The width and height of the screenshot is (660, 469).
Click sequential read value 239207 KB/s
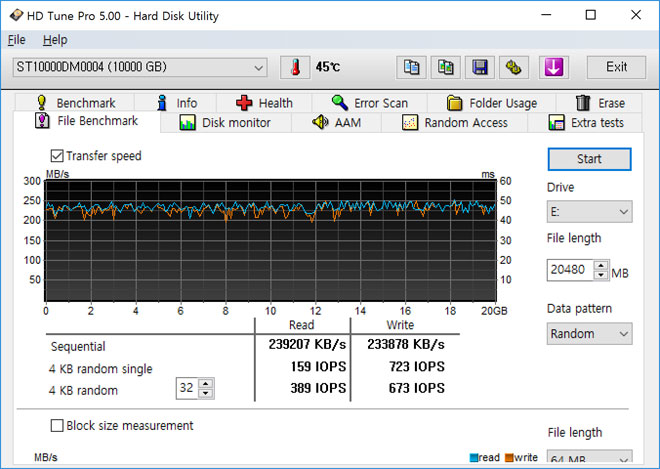[307, 344]
